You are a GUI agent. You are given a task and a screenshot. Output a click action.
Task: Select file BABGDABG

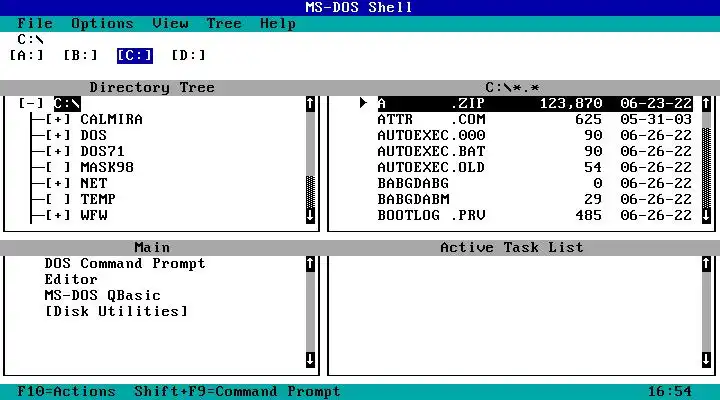click(535, 183)
